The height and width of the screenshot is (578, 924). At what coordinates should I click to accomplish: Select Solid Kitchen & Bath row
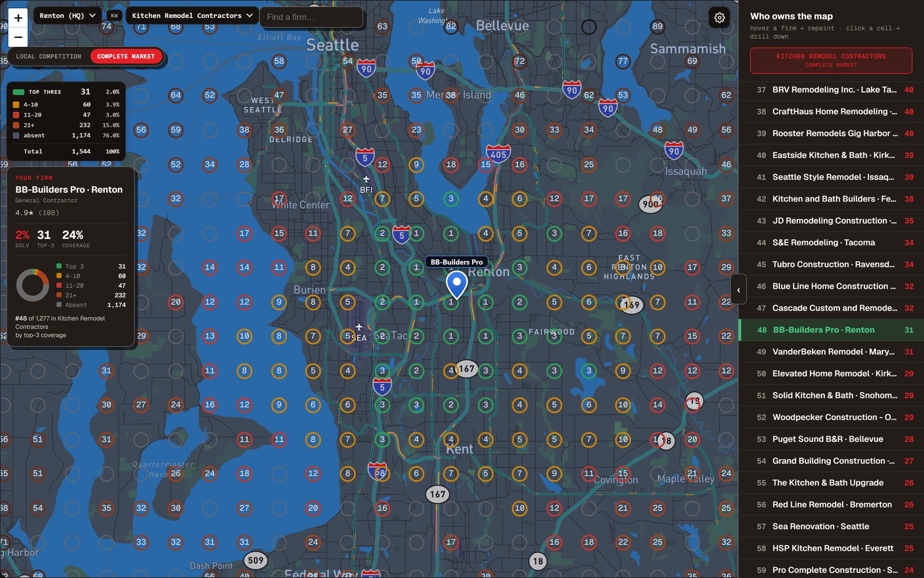(832, 396)
